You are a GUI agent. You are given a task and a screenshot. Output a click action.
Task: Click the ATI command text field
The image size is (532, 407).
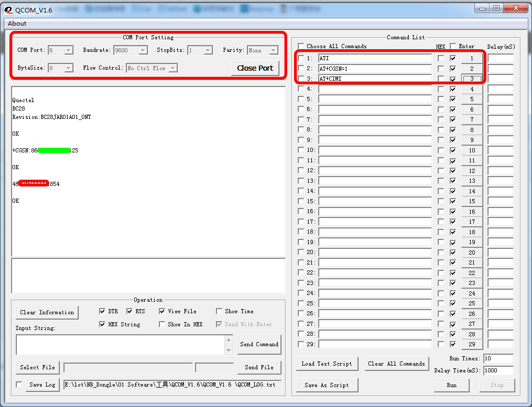[x=375, y=58]
